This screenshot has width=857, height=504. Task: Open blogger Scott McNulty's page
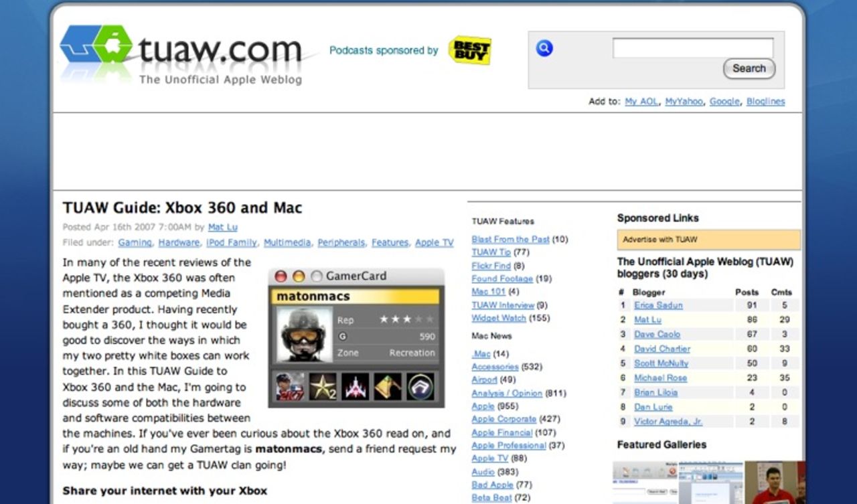661,363
